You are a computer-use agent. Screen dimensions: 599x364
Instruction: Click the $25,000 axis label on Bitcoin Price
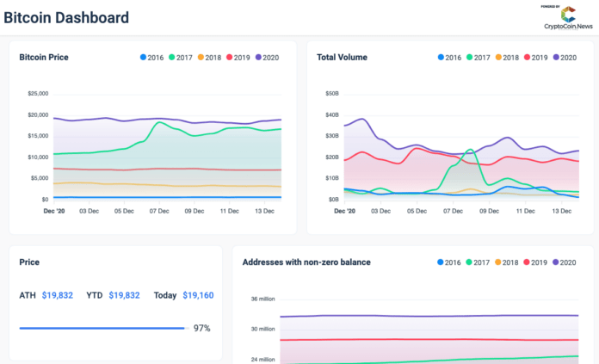(x=38, y=94)
